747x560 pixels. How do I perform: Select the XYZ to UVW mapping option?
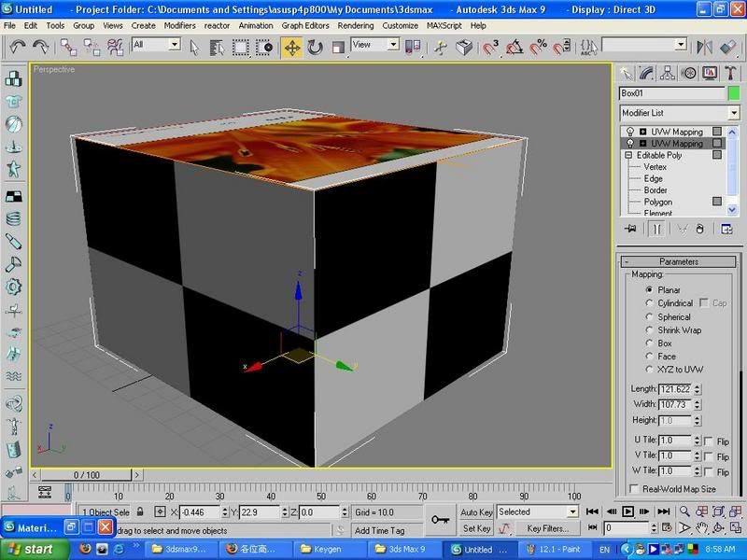(649, 369)
